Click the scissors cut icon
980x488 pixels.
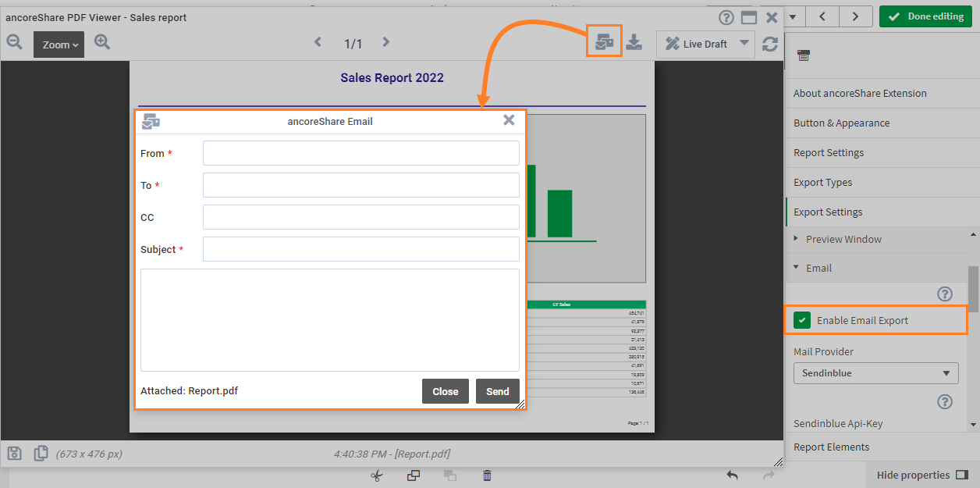point(377,476)
